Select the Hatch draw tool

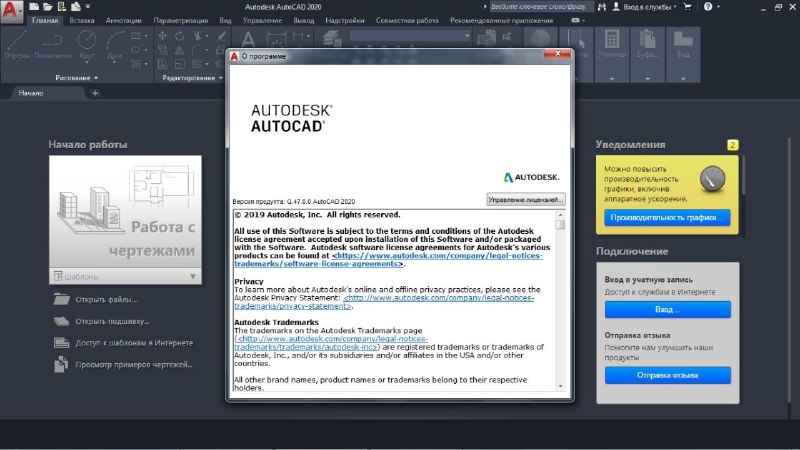coord(136,64)
